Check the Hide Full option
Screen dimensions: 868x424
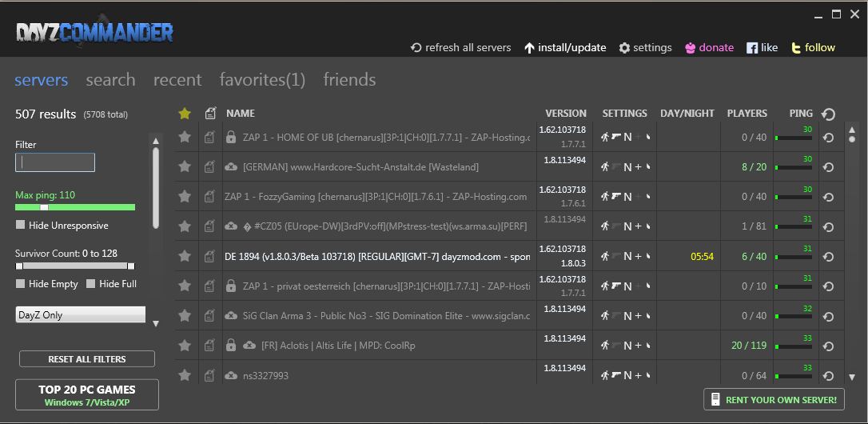pos(91,284)
